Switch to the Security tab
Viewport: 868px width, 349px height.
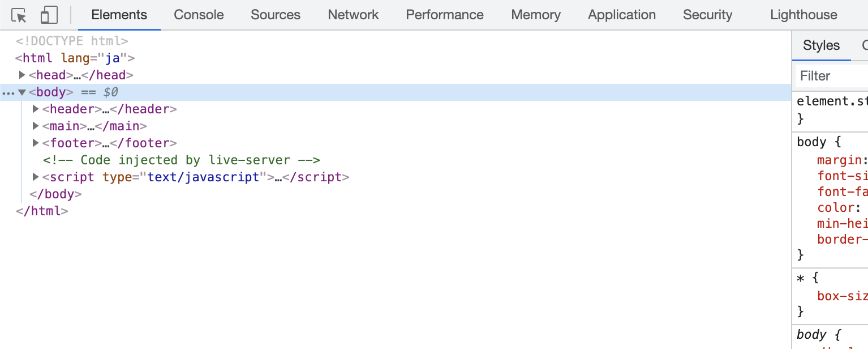707,15
